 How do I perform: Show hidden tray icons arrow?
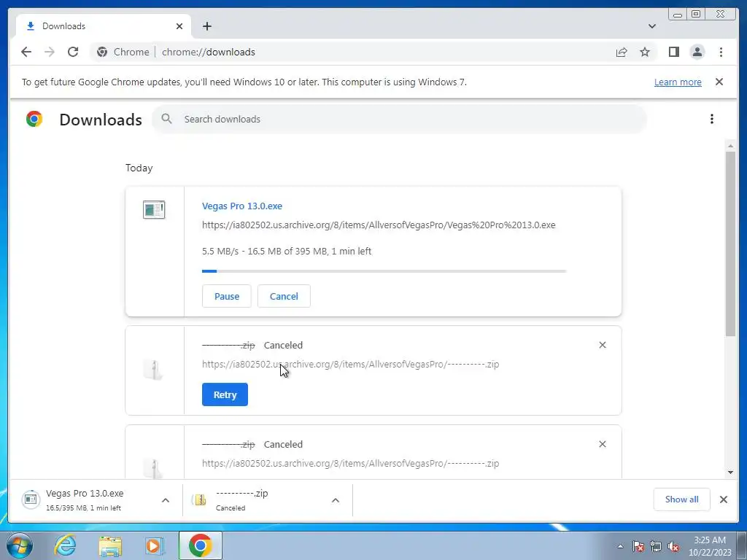[x=620, y=546]
